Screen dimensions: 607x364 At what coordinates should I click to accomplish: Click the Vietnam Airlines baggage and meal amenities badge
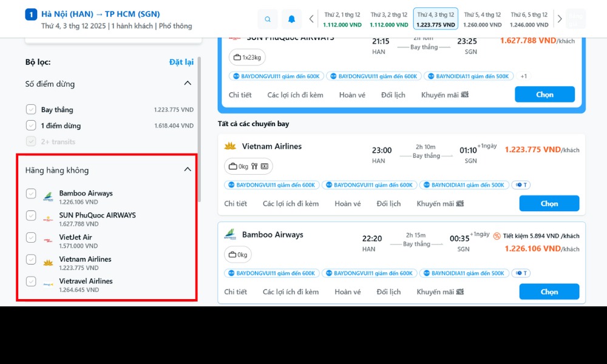pos(249,166)
